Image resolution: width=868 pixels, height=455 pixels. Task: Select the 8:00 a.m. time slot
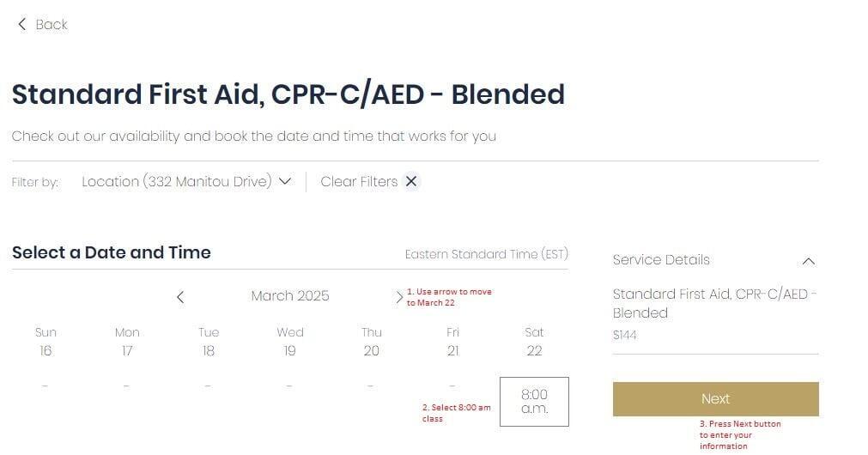click(x=534, y=402)
